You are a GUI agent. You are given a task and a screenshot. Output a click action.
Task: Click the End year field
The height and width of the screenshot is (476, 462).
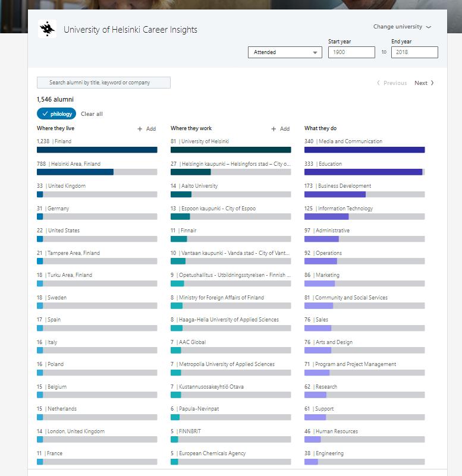click(x=414, y=52)
